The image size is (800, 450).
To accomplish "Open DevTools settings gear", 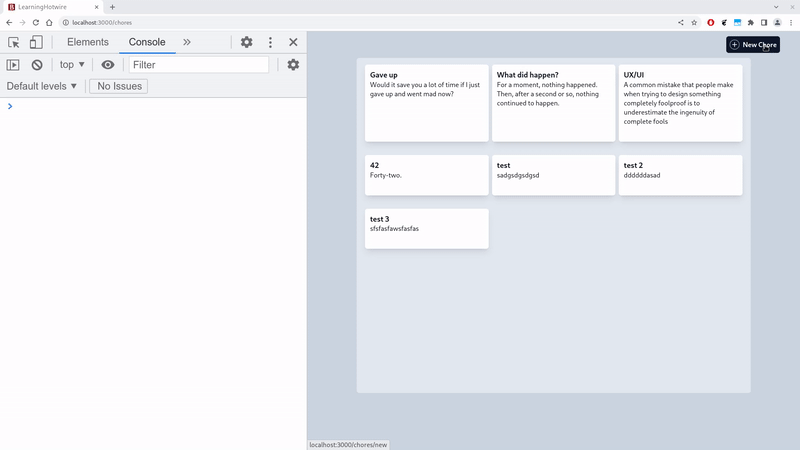I will [x=246, y=42].
